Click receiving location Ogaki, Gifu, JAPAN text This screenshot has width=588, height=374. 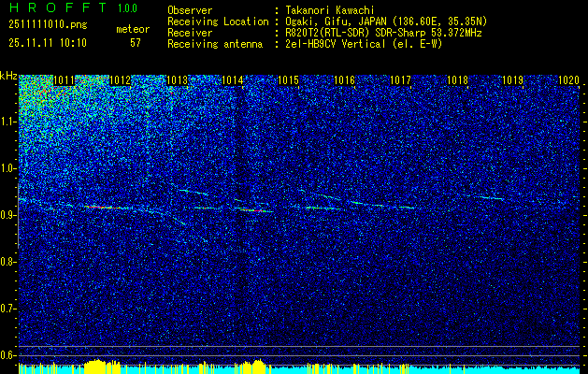click(386, 22)
